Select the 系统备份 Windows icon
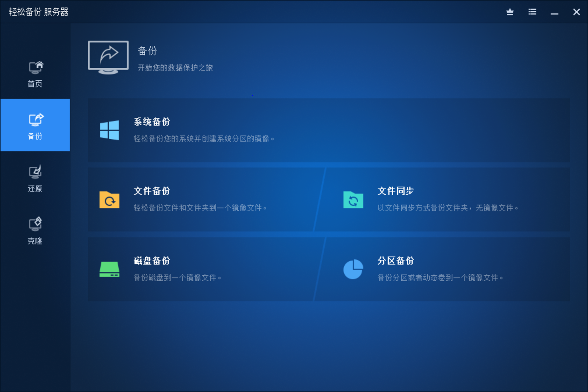588x392 pixels. (109, 130)
